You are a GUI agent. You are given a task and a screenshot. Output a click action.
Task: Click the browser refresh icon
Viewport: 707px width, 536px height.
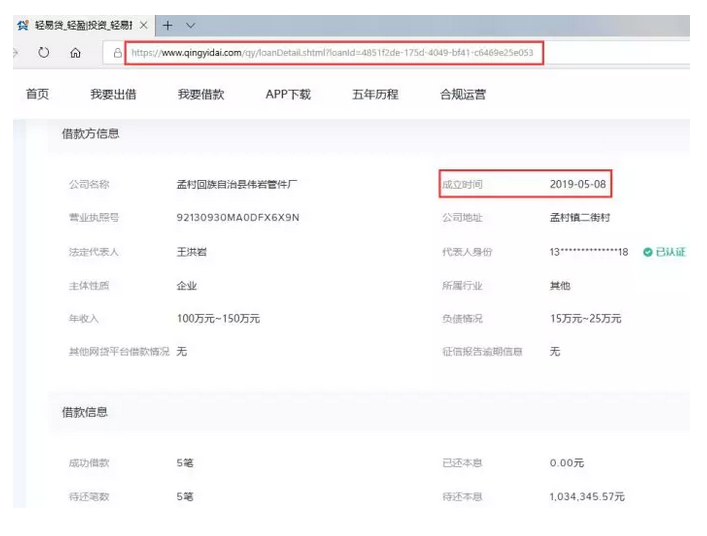(x=44, y=53)
